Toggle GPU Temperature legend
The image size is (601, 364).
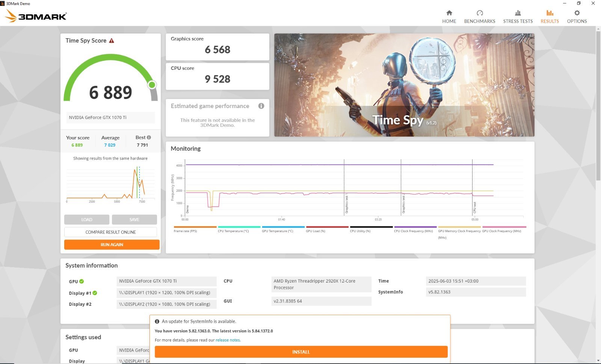tap(283, 229)
